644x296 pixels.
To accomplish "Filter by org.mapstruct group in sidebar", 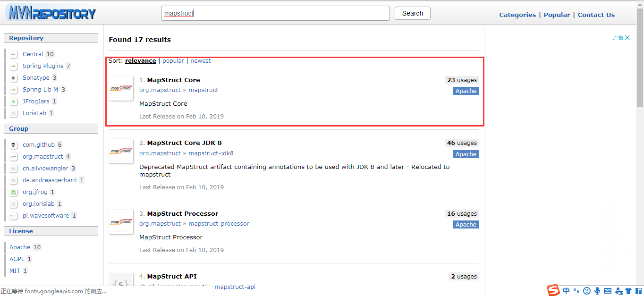I will [x=43, y=157].
